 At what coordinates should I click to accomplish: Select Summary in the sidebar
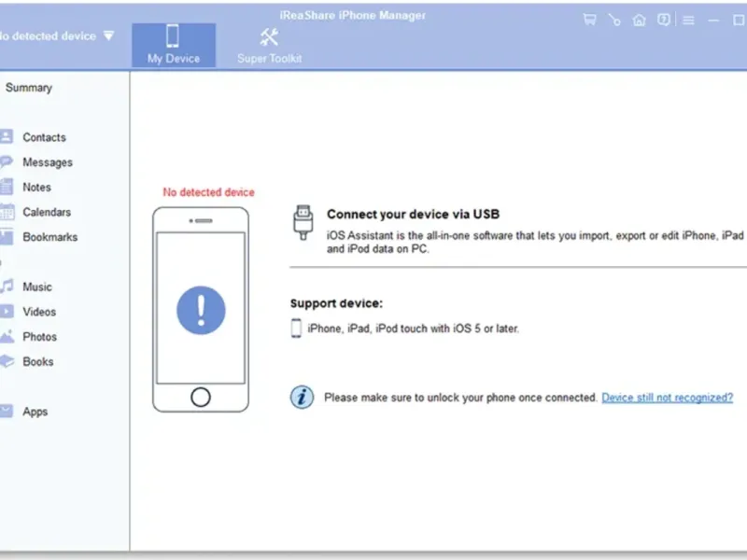[29, 88]
